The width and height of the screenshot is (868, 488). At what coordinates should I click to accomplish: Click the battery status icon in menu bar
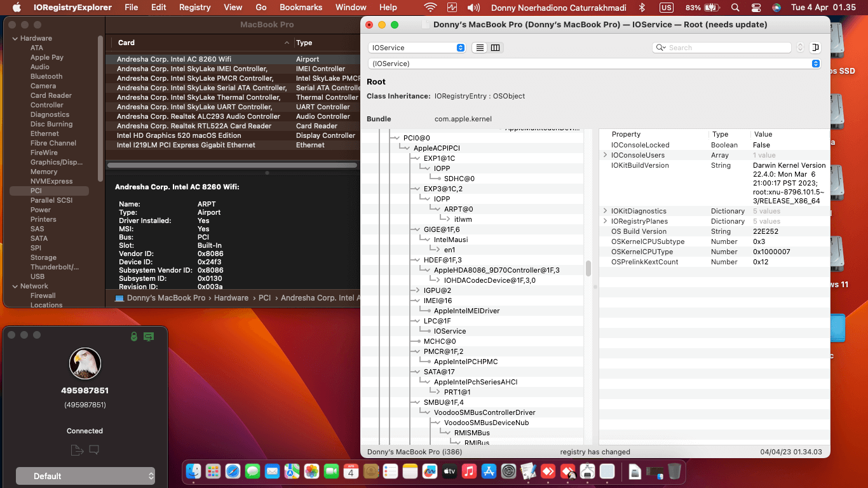point(713,8)
